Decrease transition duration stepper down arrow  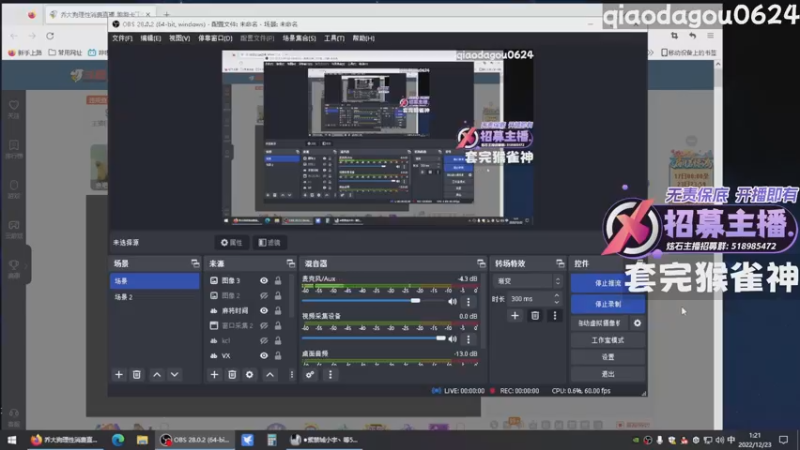coord(557,302)
